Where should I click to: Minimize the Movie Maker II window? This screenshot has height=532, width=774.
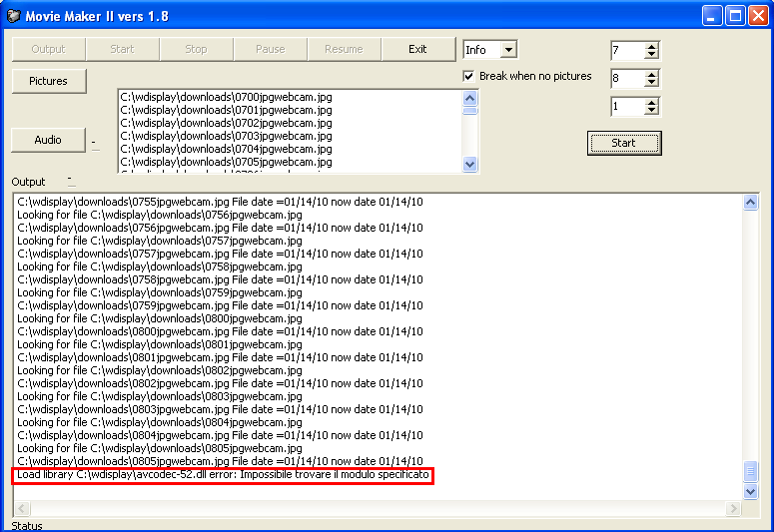[x=712, y=16]
